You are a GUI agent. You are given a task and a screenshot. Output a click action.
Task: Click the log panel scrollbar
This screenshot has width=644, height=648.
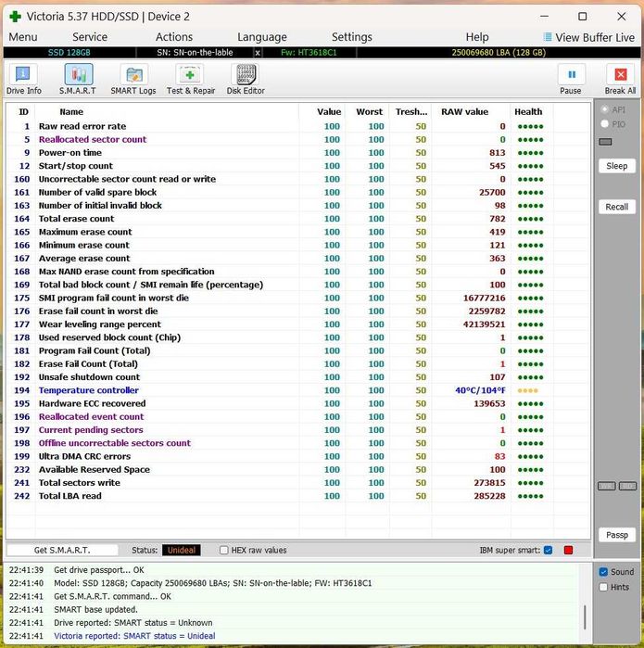click(585, 617)
